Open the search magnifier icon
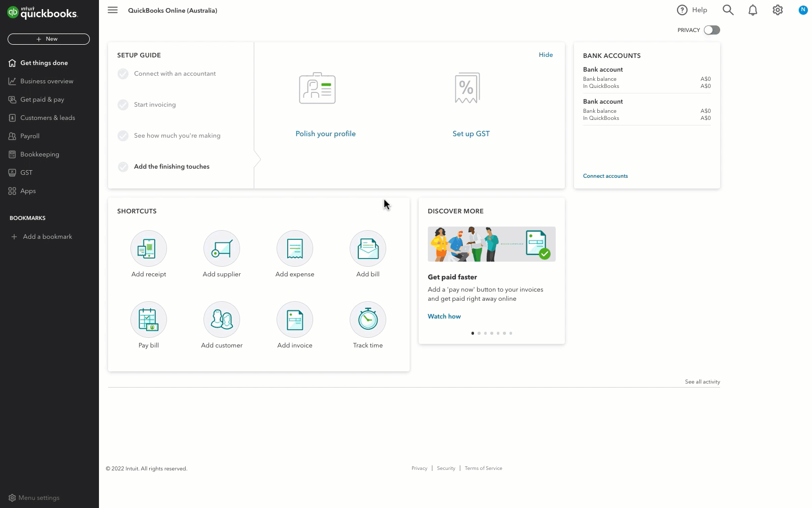Viewport: 812px width, 508px height. tap(728, 10)
